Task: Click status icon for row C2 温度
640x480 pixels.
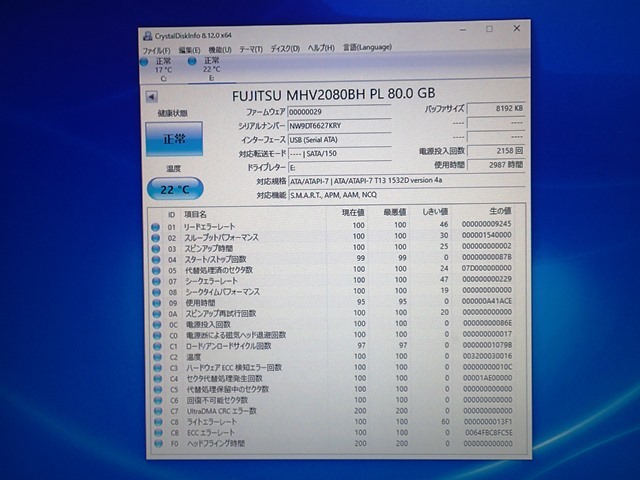Action: tap(158, 357)
